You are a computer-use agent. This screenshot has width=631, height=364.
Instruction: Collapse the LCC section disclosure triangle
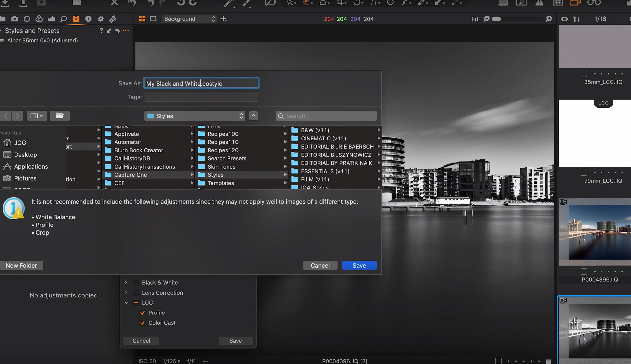point(126,302)
